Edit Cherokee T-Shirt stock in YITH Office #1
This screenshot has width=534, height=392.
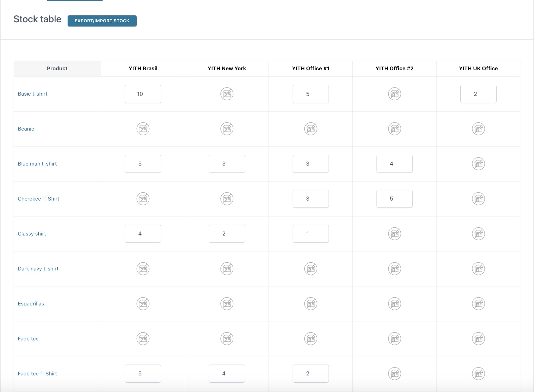(311, 199)
